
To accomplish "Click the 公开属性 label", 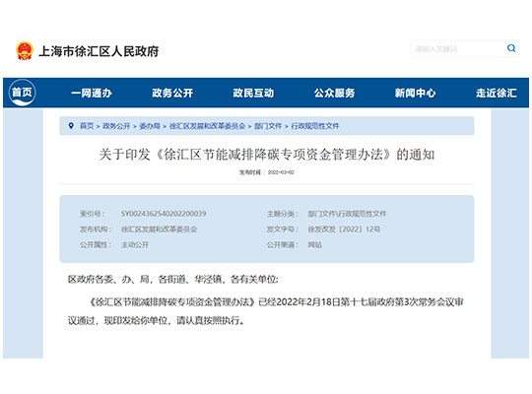I will (96, 244).
